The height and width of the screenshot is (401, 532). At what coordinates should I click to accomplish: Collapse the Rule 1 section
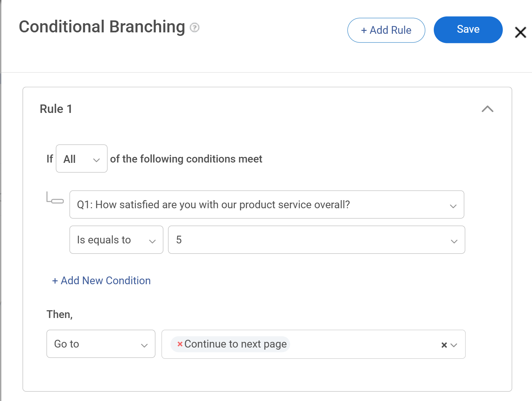pos(488,109)
